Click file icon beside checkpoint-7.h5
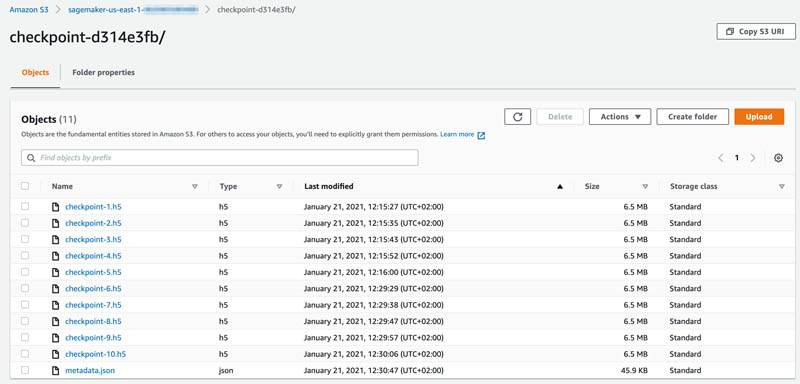Screen dimensions: 800x384 [x=56, y=305]
